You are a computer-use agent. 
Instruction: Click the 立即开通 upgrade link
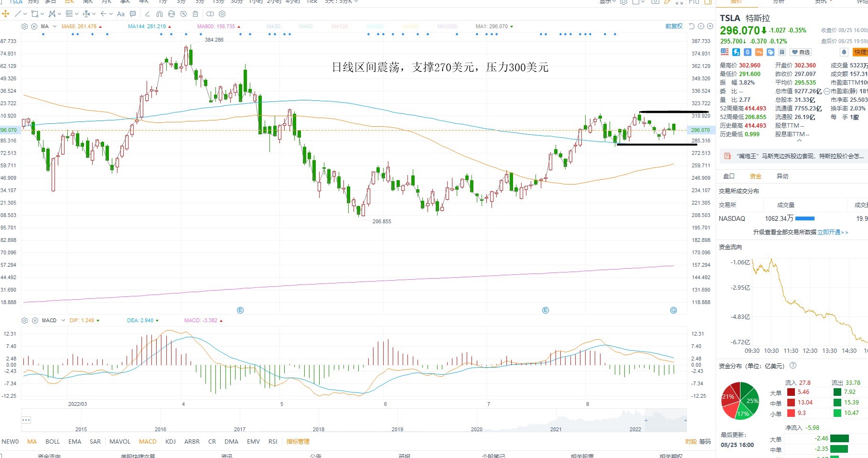click(833, 232)
